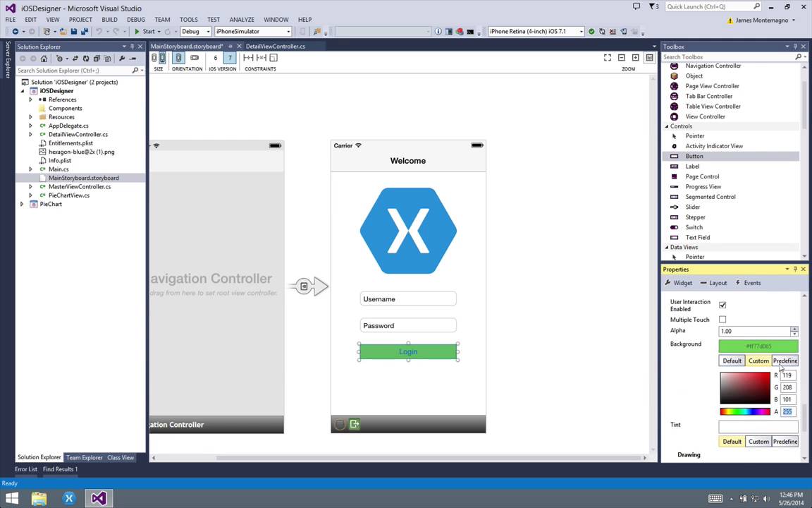The width and height of the screenshot is (812, 508).
Task: Click the Tint Default button
Action: 732,442
